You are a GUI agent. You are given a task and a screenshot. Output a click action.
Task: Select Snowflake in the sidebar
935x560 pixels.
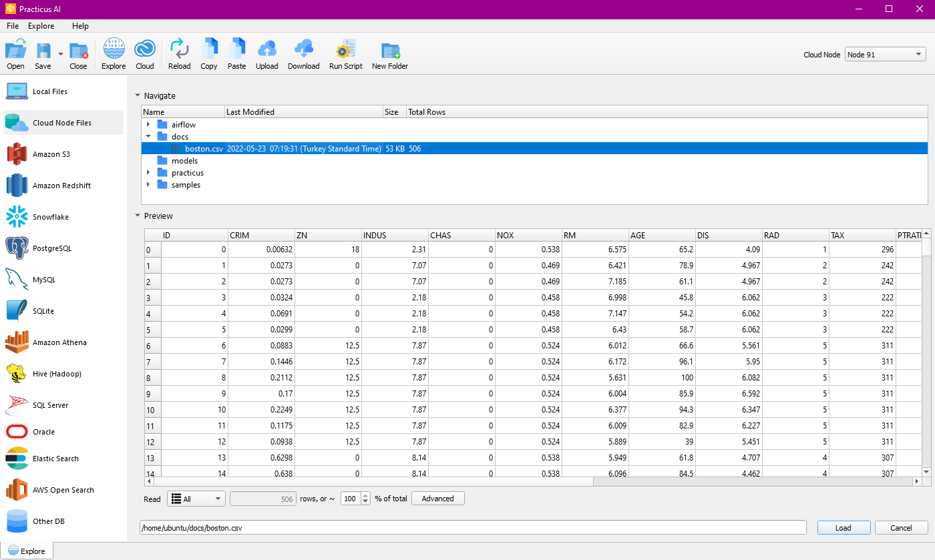click(50, 217)
